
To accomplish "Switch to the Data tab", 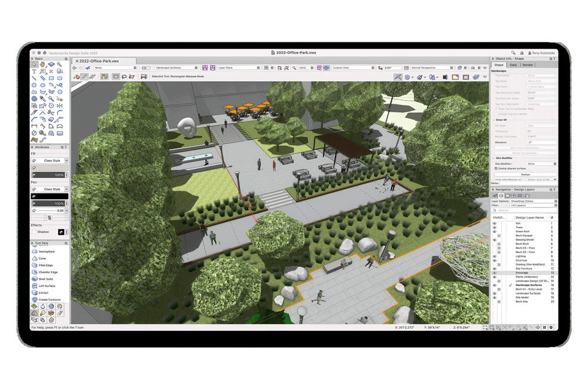I will click(513, 65).
